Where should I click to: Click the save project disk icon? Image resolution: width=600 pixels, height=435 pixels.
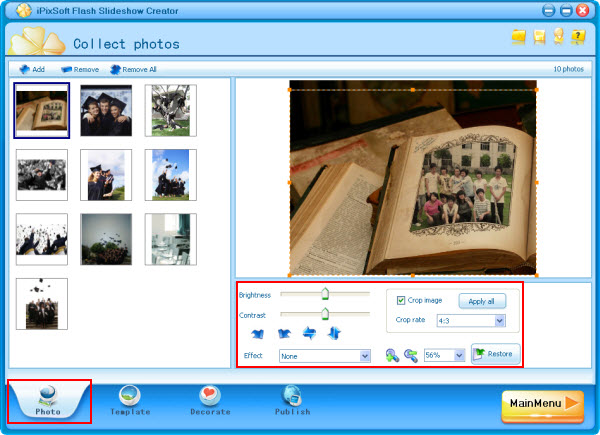[x=539, y=37]
